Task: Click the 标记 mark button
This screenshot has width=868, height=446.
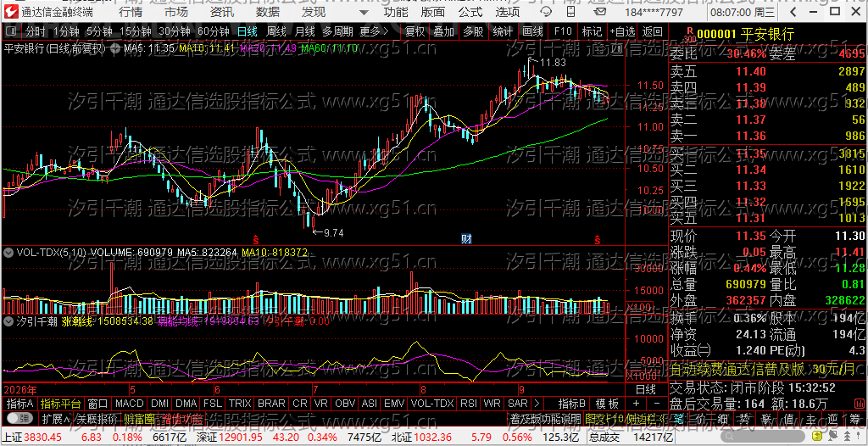Action: [x=592, y=31]
